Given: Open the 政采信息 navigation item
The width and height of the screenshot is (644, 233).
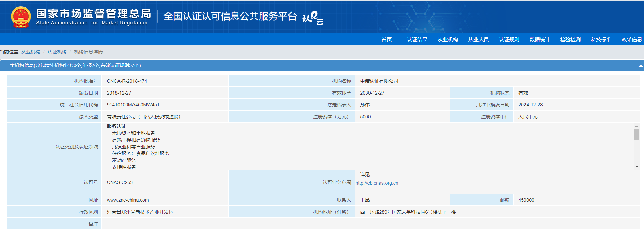Looking at the screenshot, I should coord(631,40).
